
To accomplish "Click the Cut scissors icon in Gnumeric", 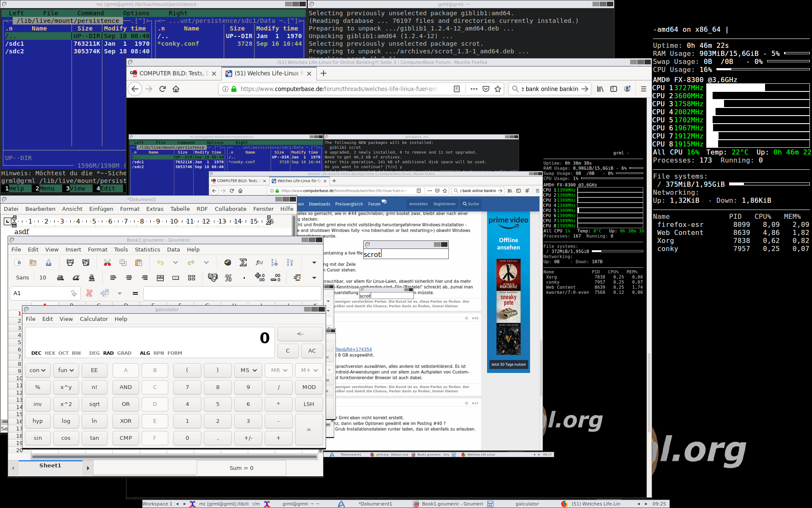I will pos(107,263).
